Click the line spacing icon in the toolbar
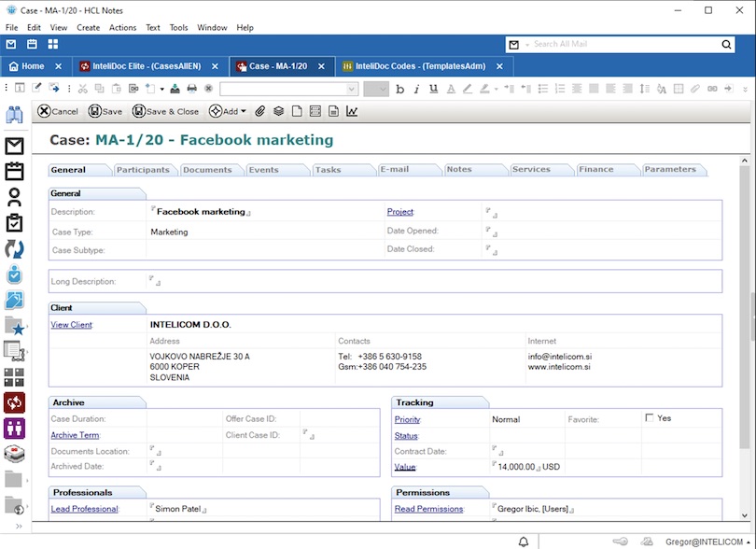The height and width of the screenshot is (549, 756). pos(645,89)
